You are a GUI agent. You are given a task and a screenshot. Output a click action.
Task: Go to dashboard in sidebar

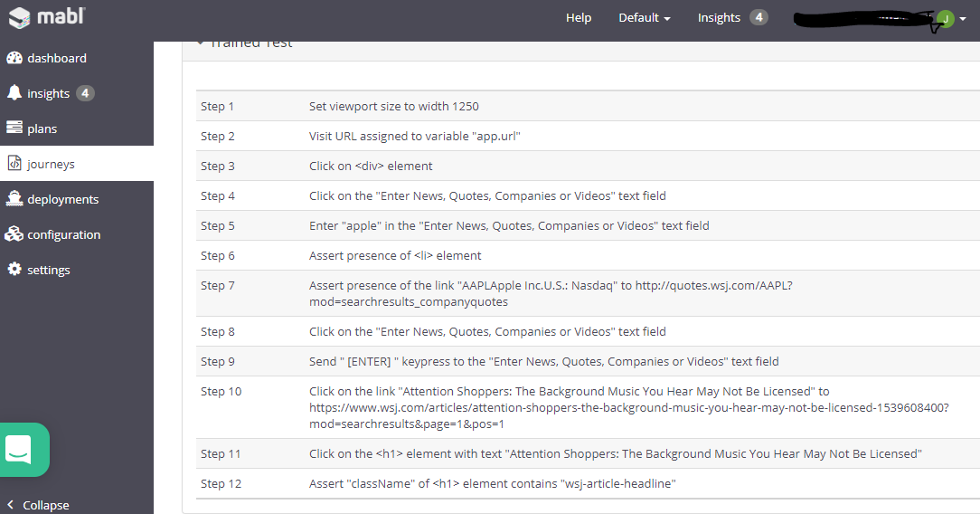[57, 58]
